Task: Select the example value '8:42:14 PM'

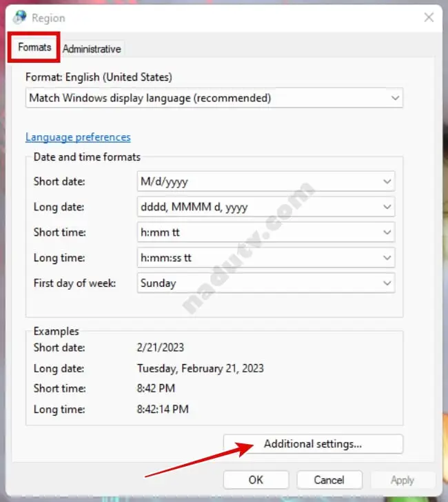Action: pyautogui.click(x=163, y=409)
